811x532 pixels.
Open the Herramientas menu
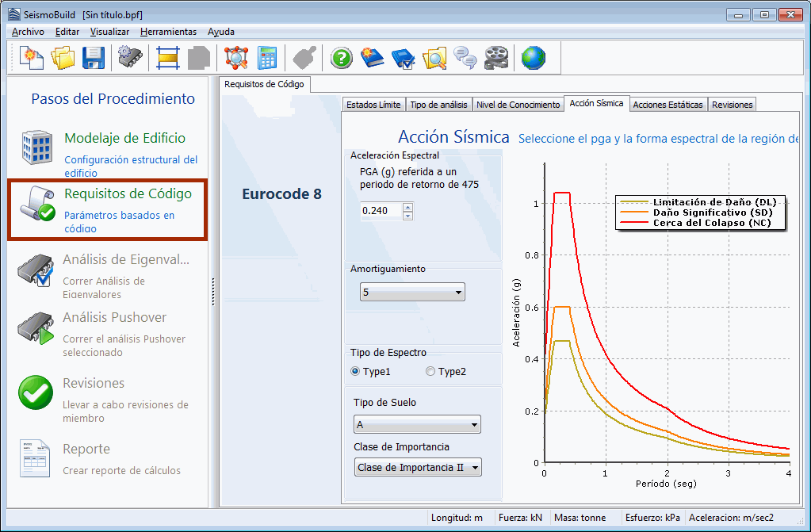168,32
